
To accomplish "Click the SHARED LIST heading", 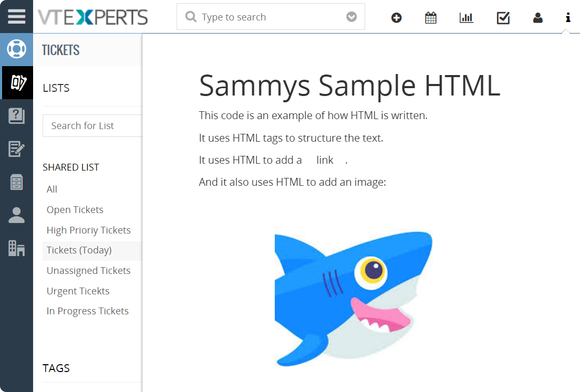I will [x=70, y=167].
